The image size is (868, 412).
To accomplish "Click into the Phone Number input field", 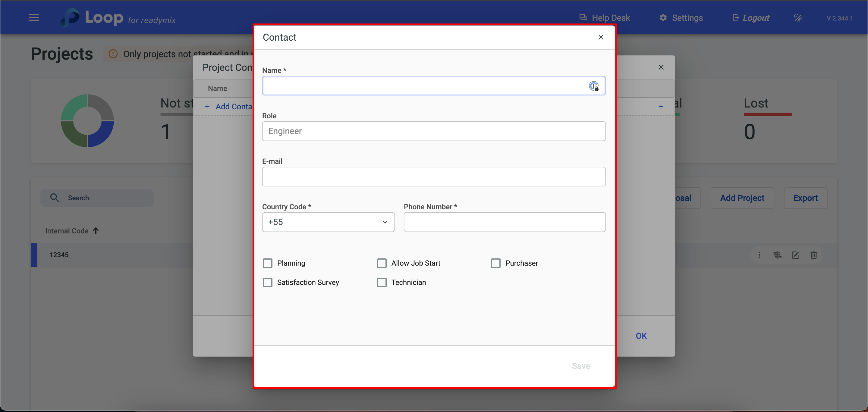I will point(504,222).
